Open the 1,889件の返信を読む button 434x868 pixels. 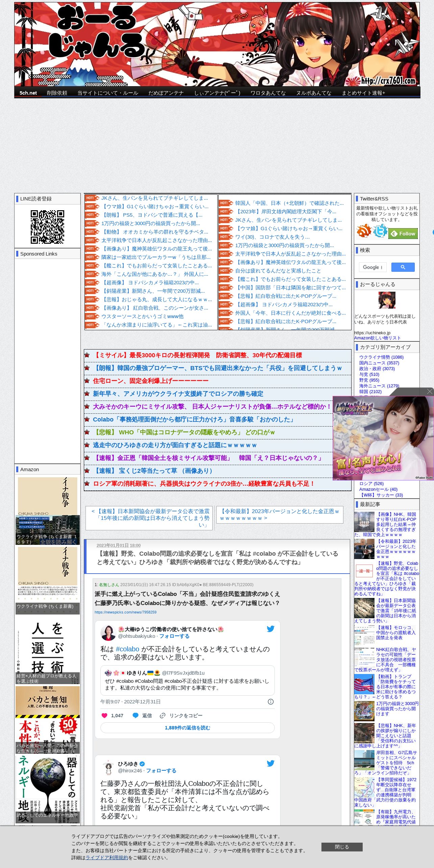click(x=188, y=728)
